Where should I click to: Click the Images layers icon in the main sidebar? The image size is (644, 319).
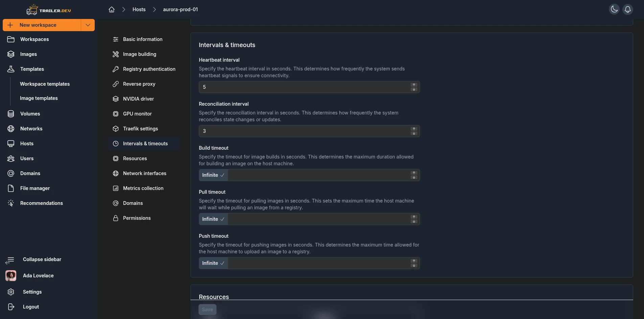(x=11, y=54)
